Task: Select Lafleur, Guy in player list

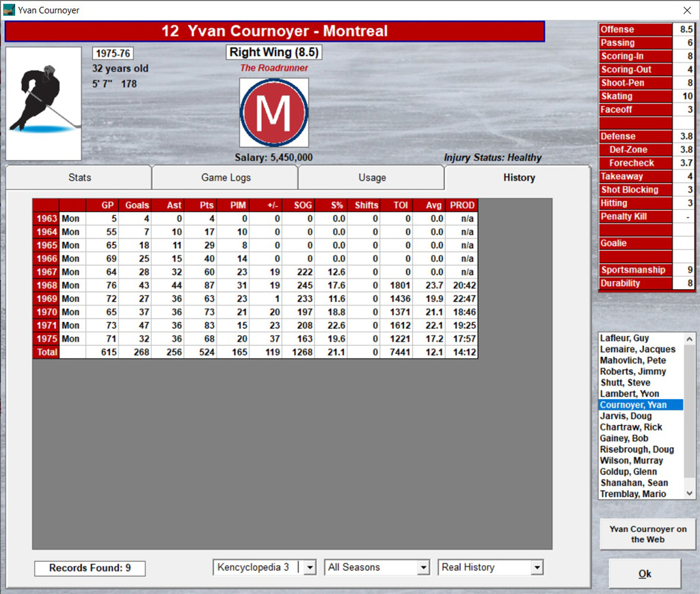Action: click(624, 338)
